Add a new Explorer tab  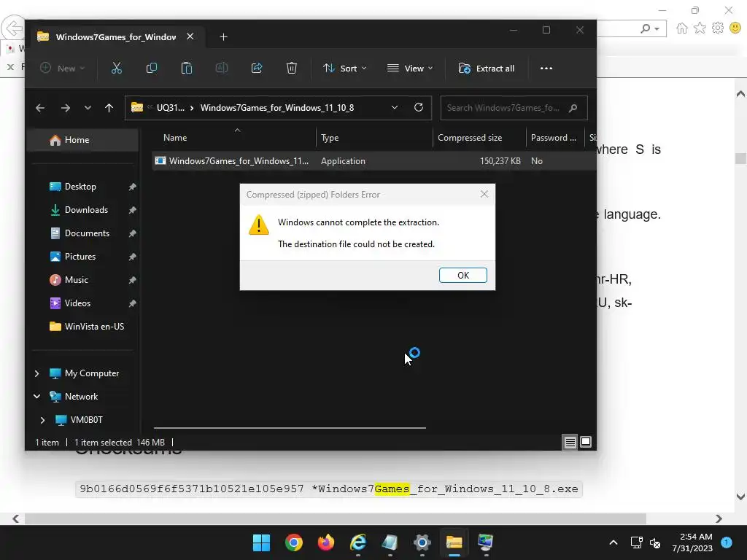(x=223, y=36)
